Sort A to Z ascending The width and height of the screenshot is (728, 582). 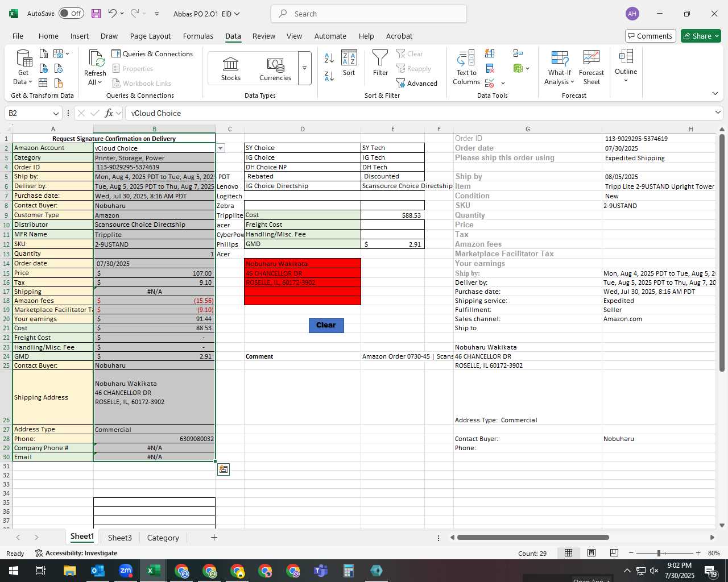329,57
